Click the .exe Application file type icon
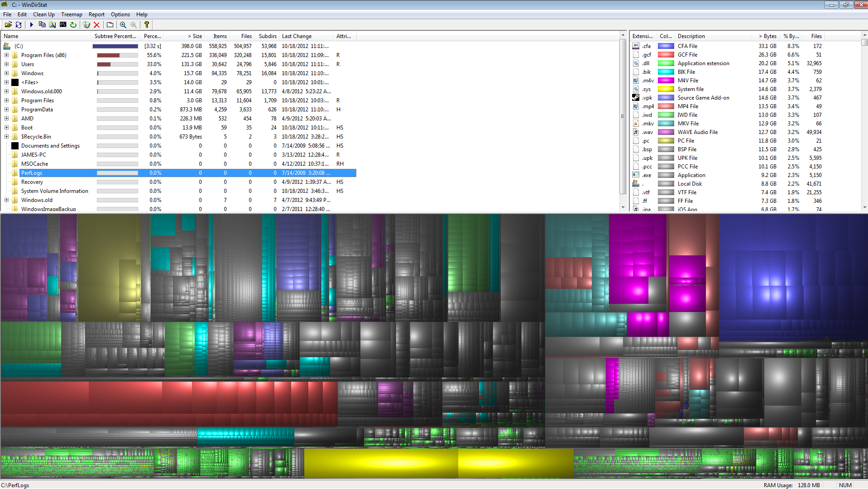This screenshot has height=489, width=868. (636, 175)
